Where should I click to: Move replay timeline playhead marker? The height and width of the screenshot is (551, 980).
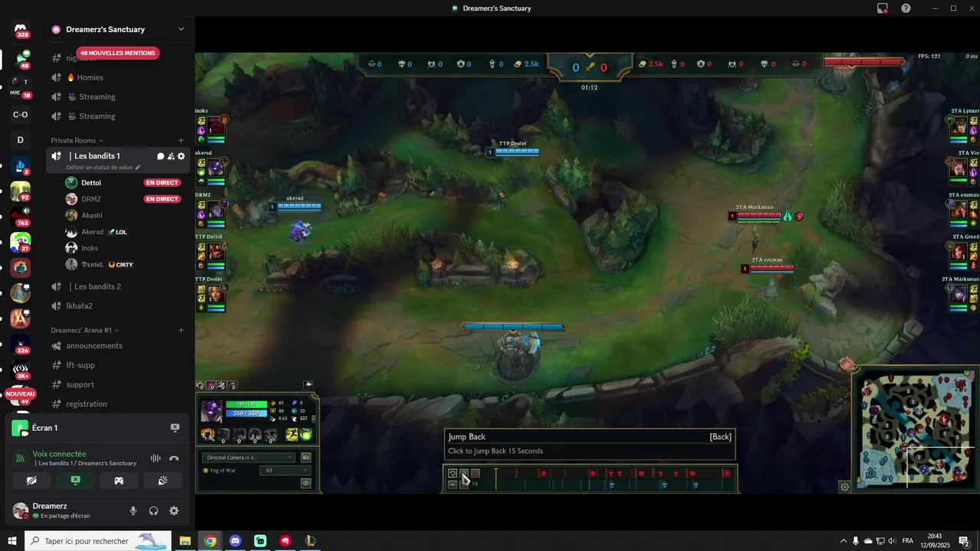point(495,478)
